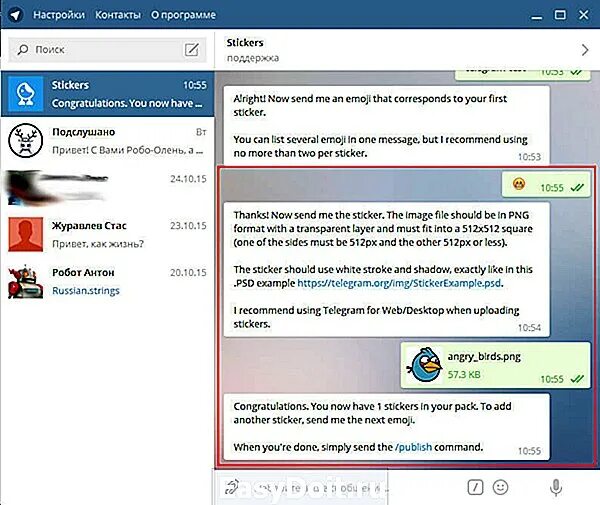The image size is (600, 505).
Task: Click the 'Thanks! Now send me the sticker' message
Action: tap(386, 270)
